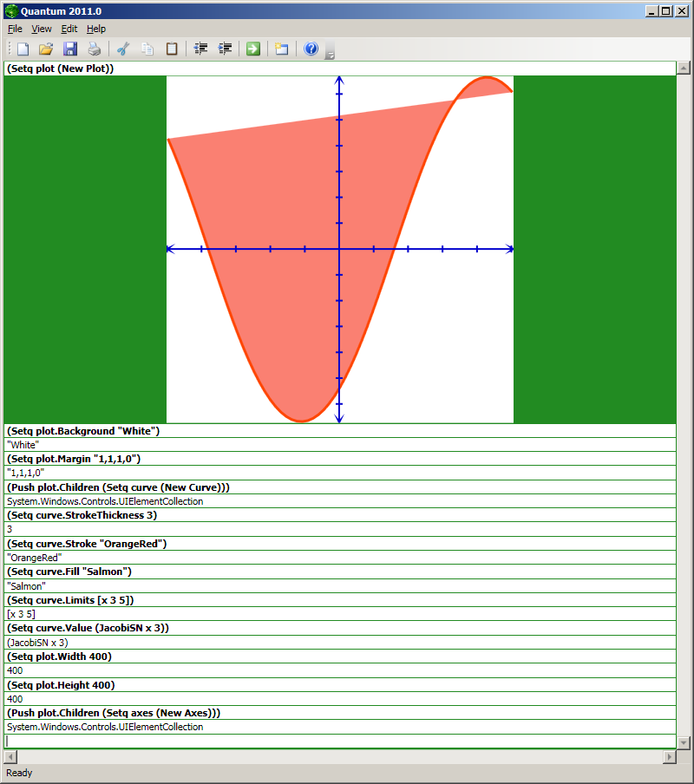Click the increase indent icon
The height and width of the screenshot is (784, 694).
coord(226,49)
